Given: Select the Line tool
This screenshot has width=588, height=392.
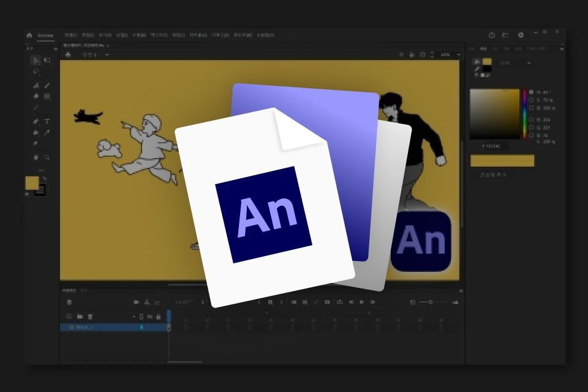Looking at the screenshot, I should pyautogui.click(x=36, y=108).
